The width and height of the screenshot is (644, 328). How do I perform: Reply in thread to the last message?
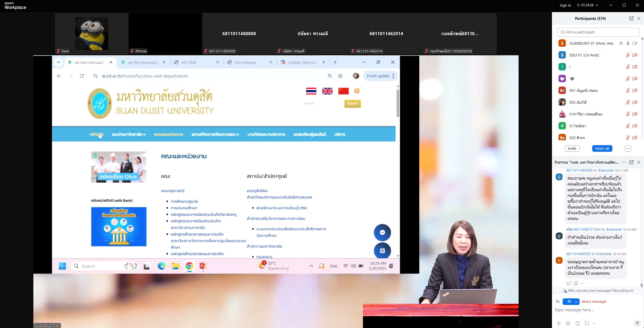click(x=569, y=283)
